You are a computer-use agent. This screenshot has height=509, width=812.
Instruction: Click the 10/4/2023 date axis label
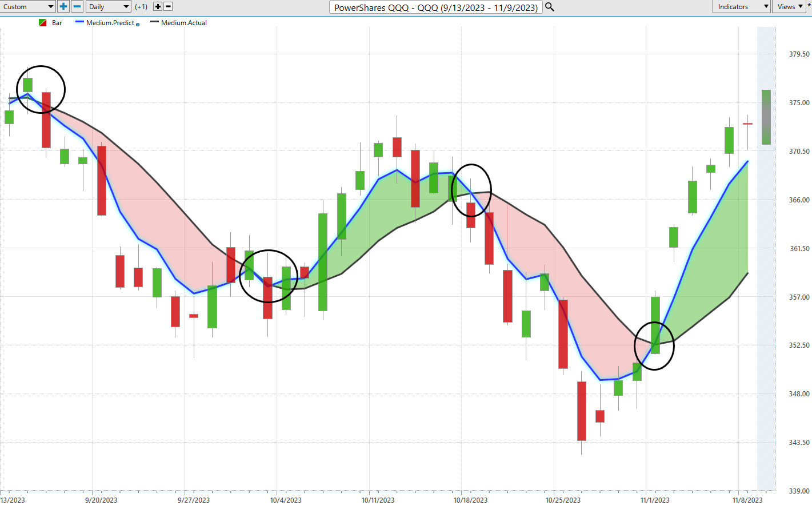(286, 500)
